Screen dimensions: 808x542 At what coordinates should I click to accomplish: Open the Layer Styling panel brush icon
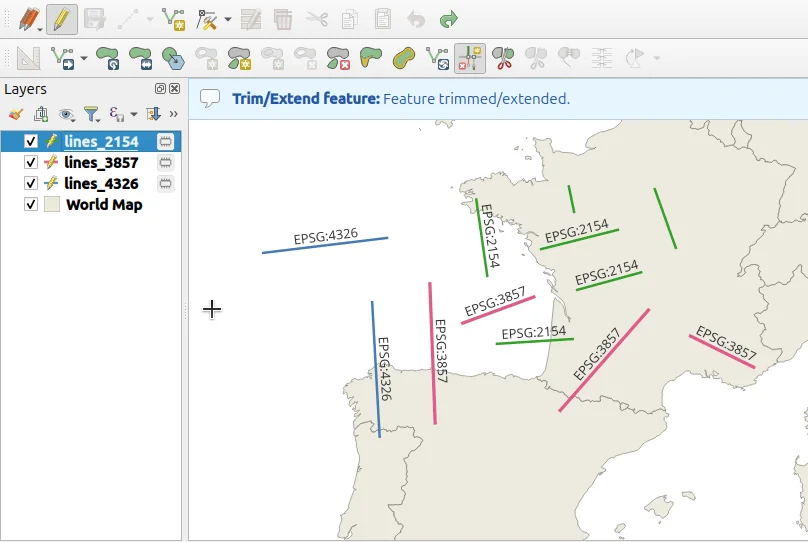(16, 114)
